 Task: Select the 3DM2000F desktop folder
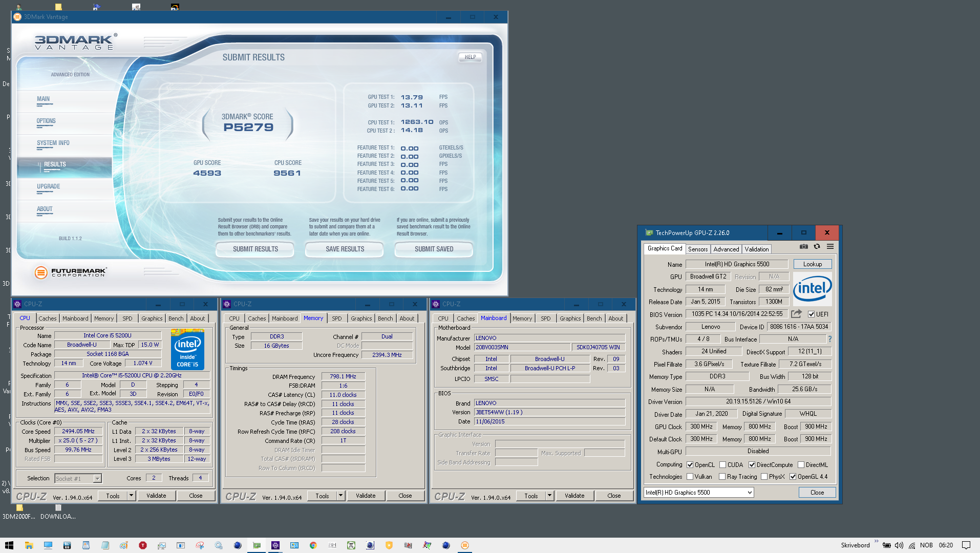(x=19, y=512)
